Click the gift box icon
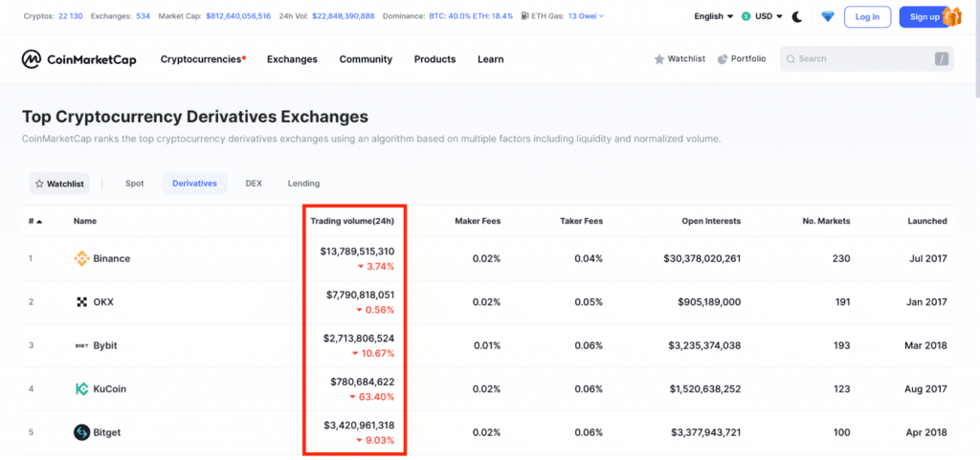980x460 pixels. click(952, 17)
